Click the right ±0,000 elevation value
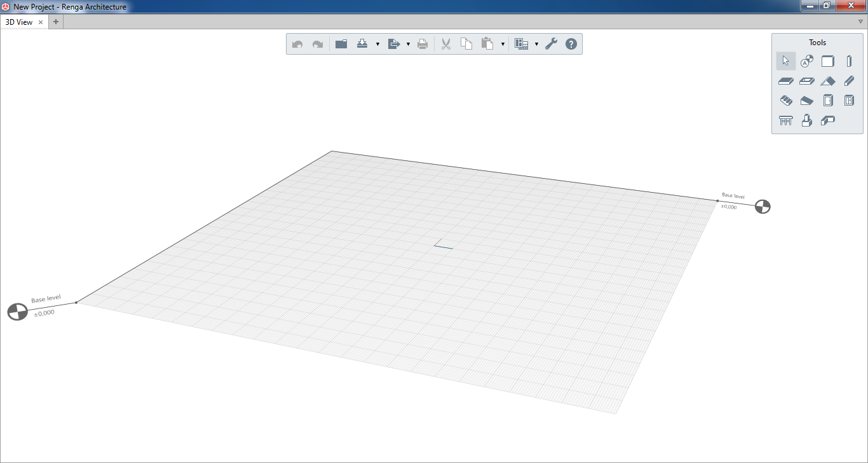 (x=728, y=206)
